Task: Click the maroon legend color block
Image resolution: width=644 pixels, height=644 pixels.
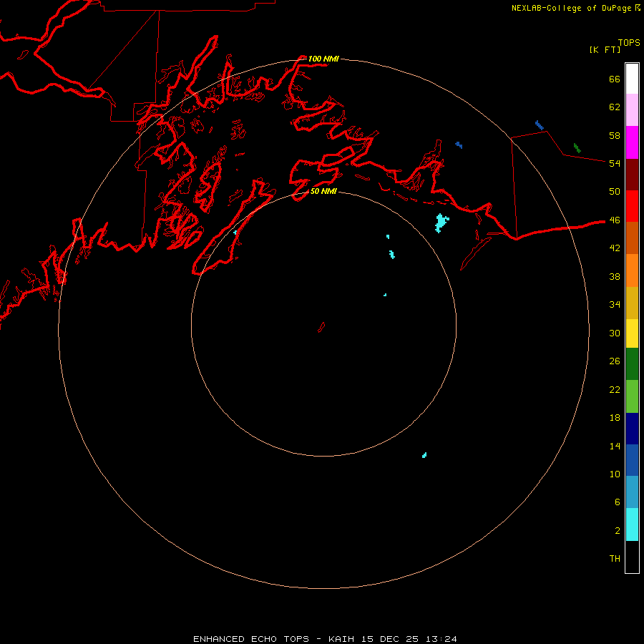Action: [x=632, y=174]
